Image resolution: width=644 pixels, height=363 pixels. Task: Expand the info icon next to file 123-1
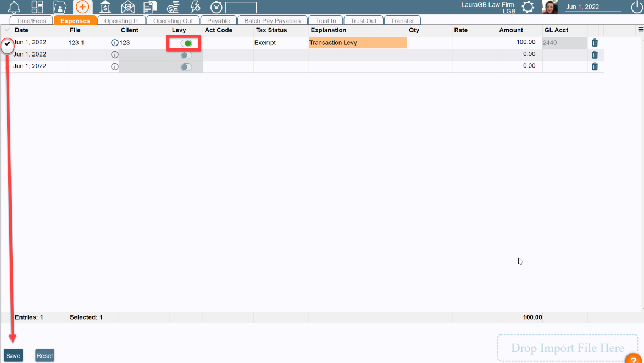(114, 42)
